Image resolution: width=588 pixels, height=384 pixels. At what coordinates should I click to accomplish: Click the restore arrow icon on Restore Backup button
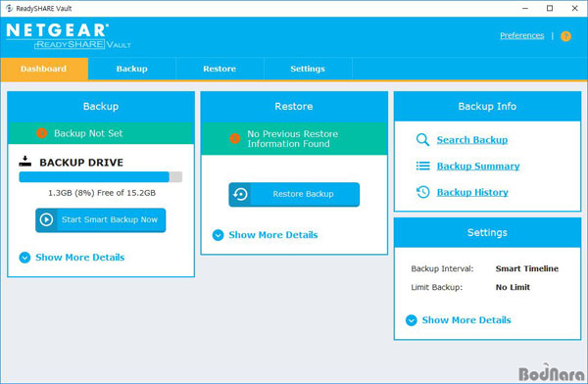[x=240, y=194]
